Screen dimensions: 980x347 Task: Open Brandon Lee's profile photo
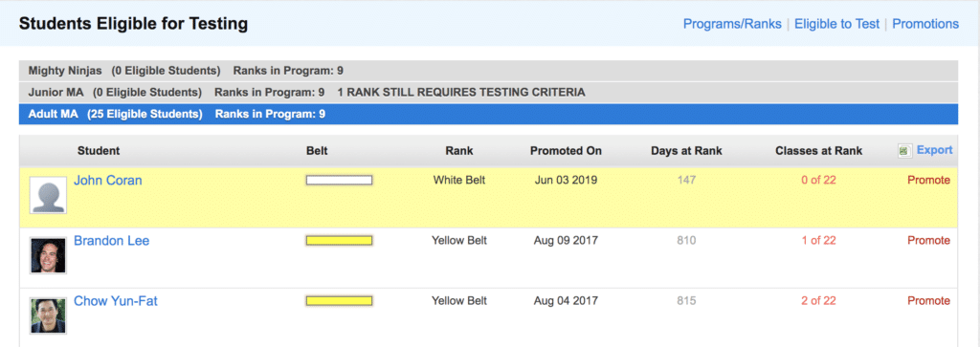(x=48, y=255)
